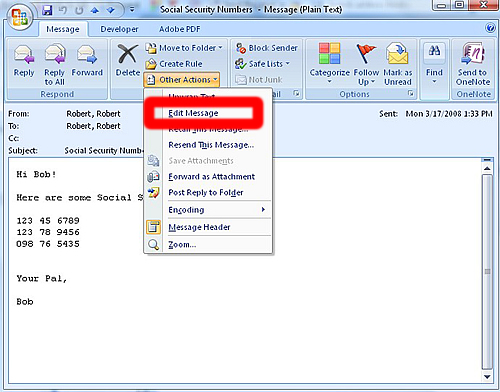Go to previous item with up arrow

[x=95, y=10]
